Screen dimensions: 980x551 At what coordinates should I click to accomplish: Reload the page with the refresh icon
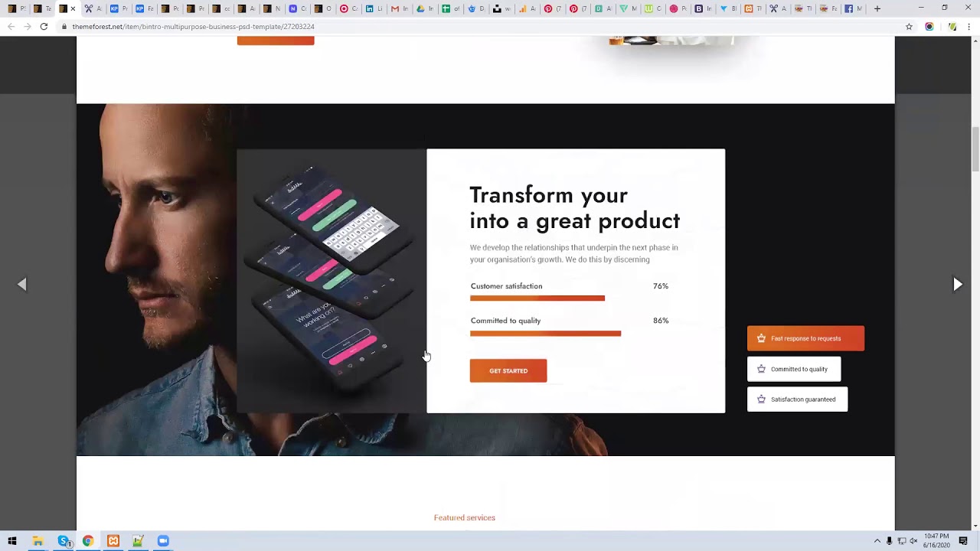[44, 26]
